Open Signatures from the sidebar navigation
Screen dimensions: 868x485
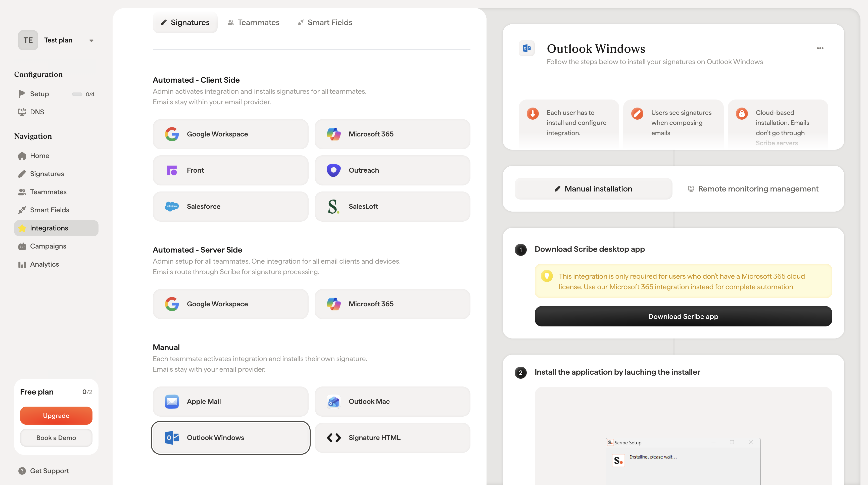click(x=56, y=174)
